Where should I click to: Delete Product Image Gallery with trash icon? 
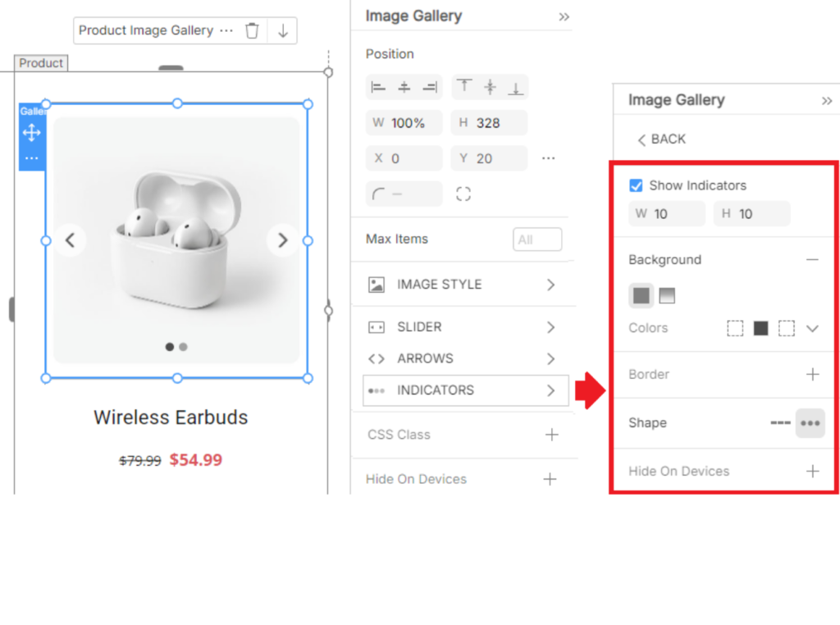(x=253, y=31)
